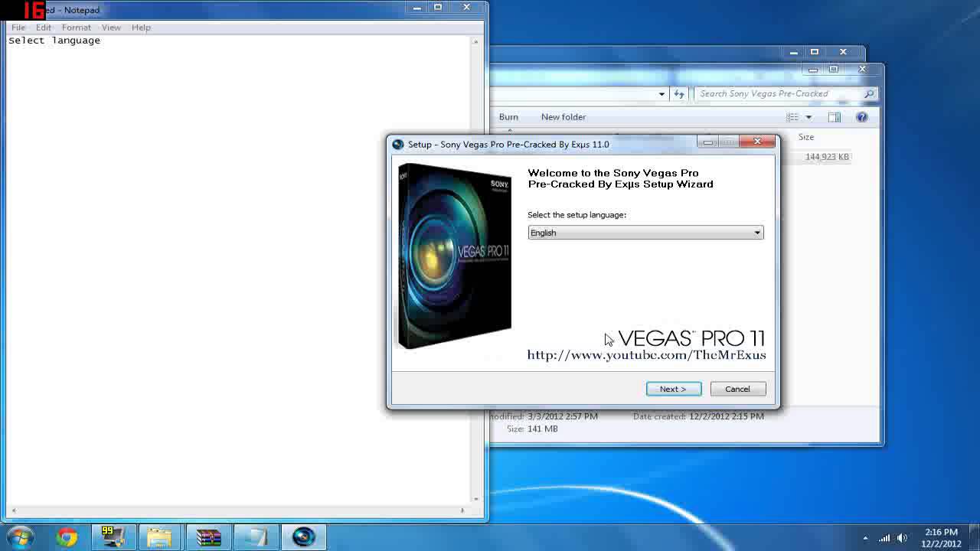Minimize the rearmost background window
This screenshot has height=551, width=980.
tap(794, 52)
